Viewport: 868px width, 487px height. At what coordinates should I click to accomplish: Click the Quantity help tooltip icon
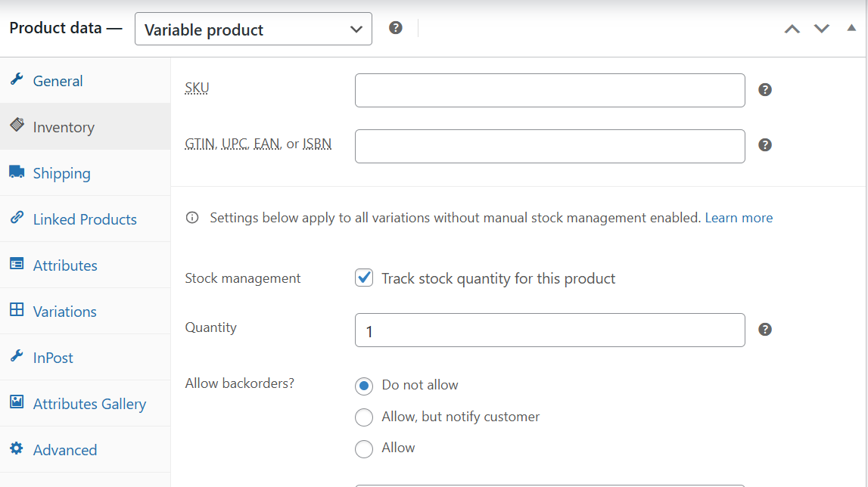pos(765,329)
